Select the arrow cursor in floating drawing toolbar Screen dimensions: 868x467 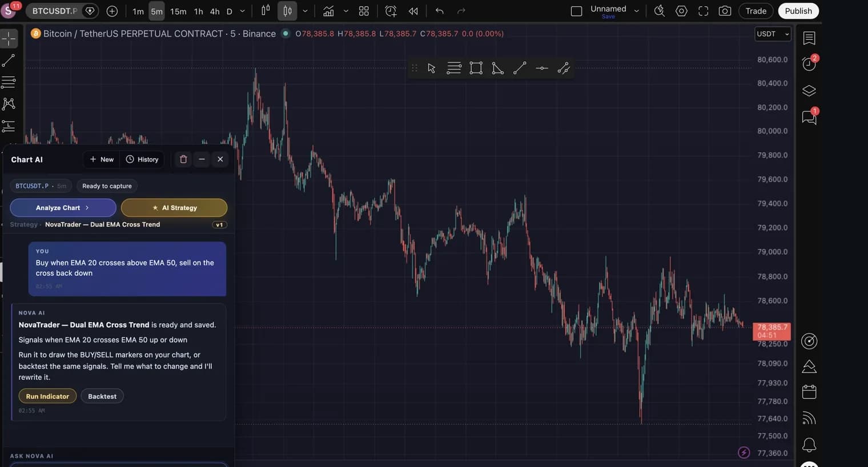tap(432, 69)
